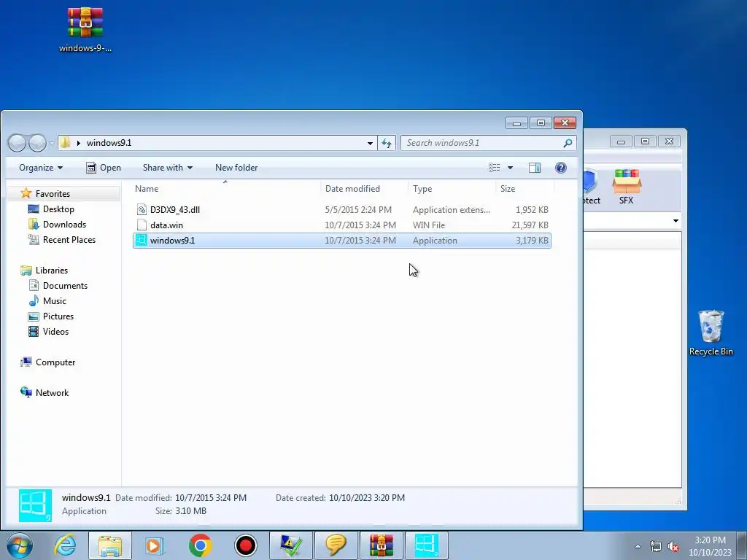The image size is (747, 560).
Task: Open the Documents library
Action: [x=65, y=286]
